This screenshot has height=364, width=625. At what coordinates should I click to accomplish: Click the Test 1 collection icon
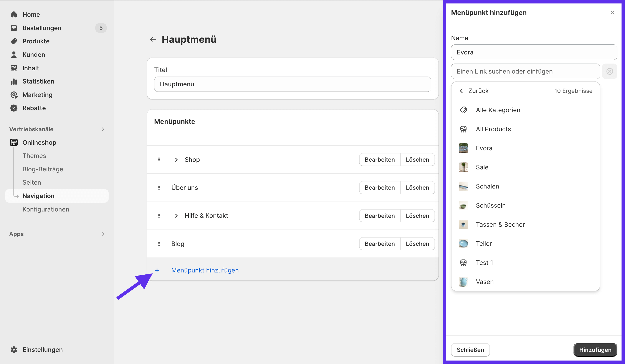tap(463, 263)
